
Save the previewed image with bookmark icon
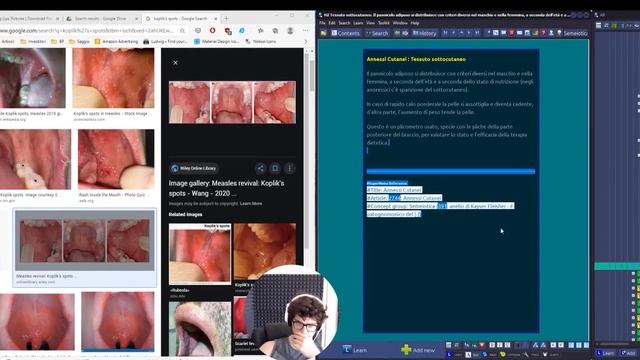point(275,168)
